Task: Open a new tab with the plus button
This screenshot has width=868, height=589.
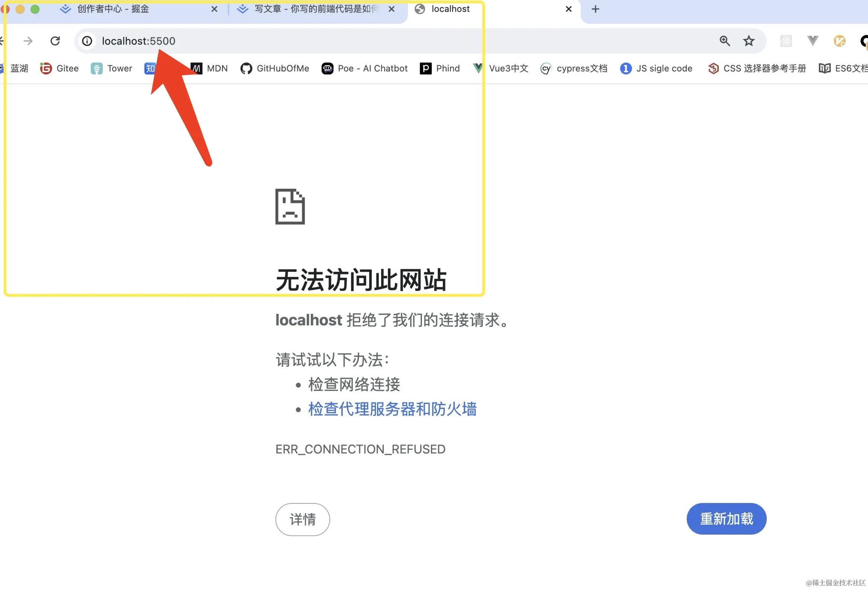Action: (595, 9)
